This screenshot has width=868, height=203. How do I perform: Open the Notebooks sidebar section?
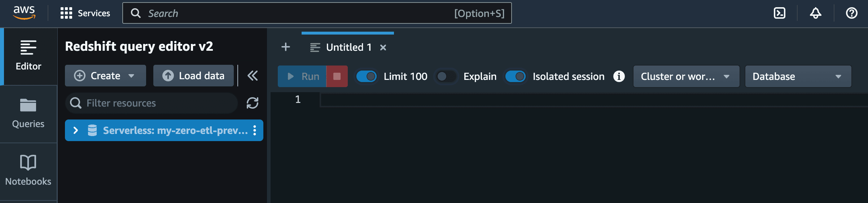(x=28, y=171)
